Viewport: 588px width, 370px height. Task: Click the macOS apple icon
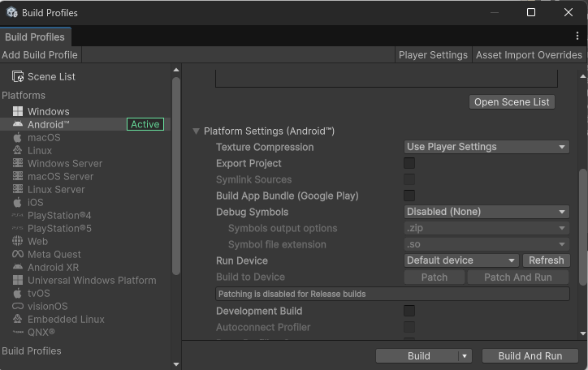click(x=18, y=137)
